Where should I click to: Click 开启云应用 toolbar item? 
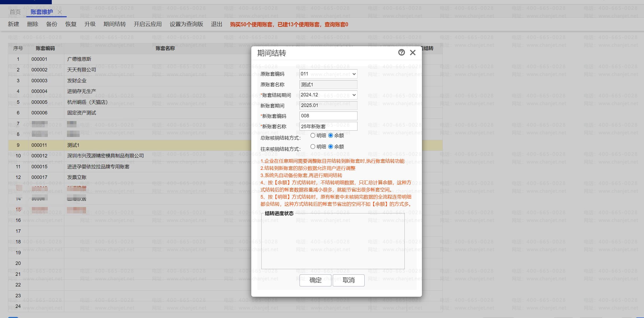148,24
